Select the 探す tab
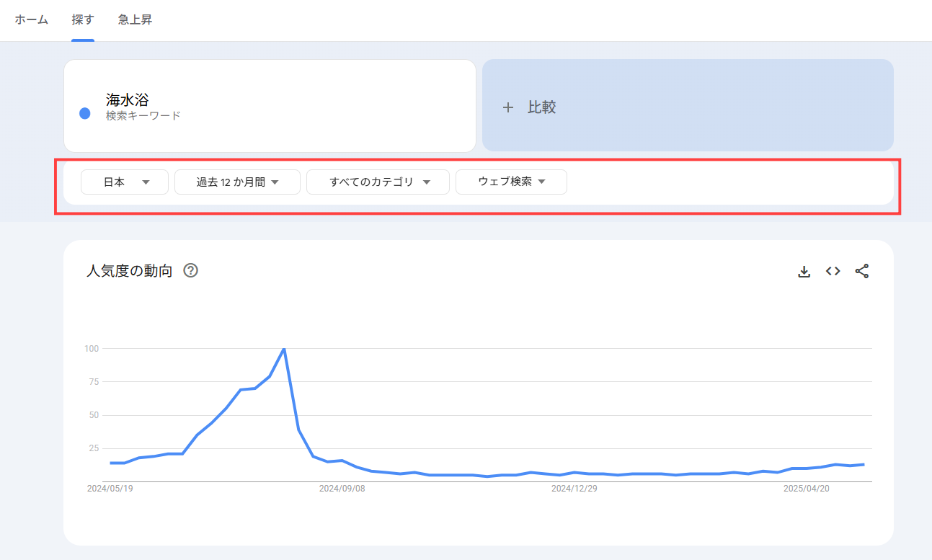This screenshot has width=932, height=560. pos(83,20)
